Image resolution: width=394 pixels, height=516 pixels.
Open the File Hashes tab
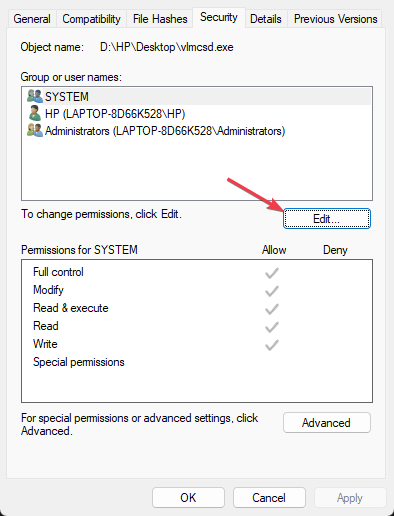(160, 19)
